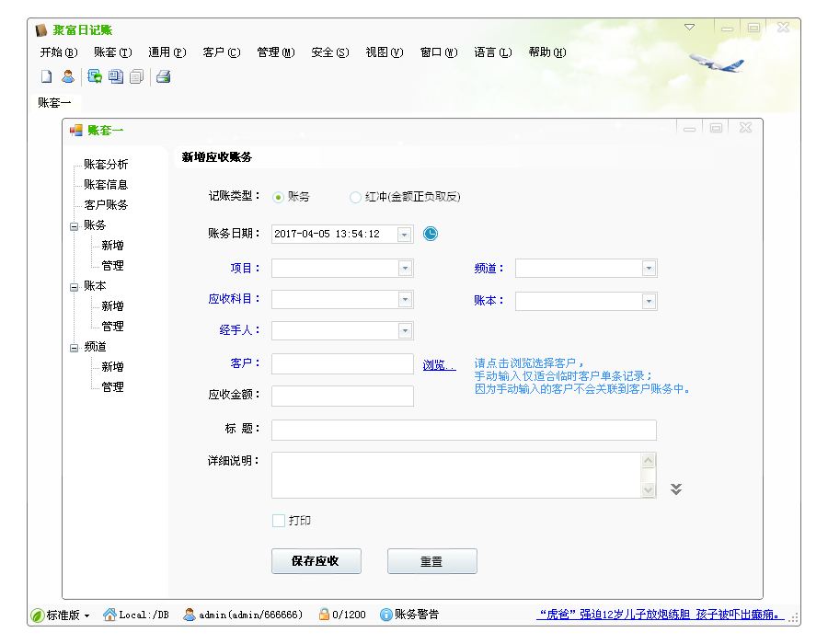Select the 红冲 radio button
Image resolution: width=828 pixels, height=644 pixels.
click(x=355, y=198)
